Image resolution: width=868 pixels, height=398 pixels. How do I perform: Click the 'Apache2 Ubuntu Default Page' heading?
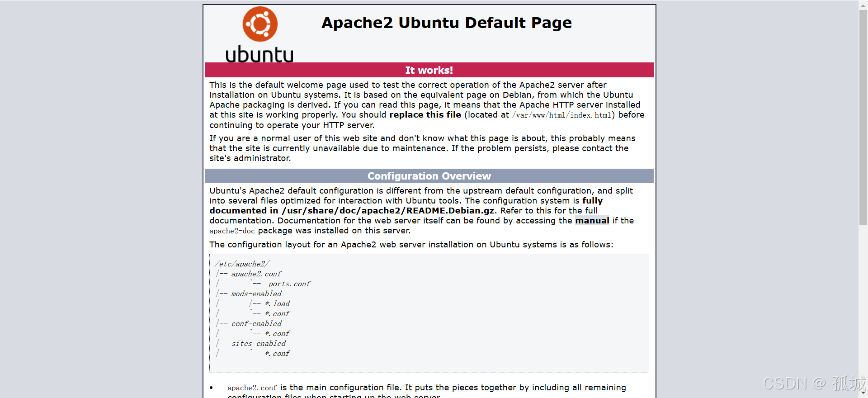(447, 23)
